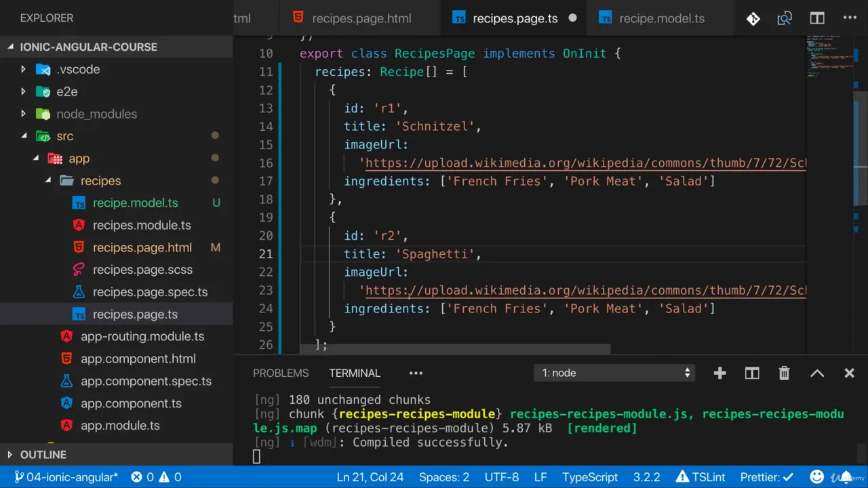Click the errors count icon in status bar
Image resolution: width=868 pixels, height=488 pixels.
tap(142, 477)
